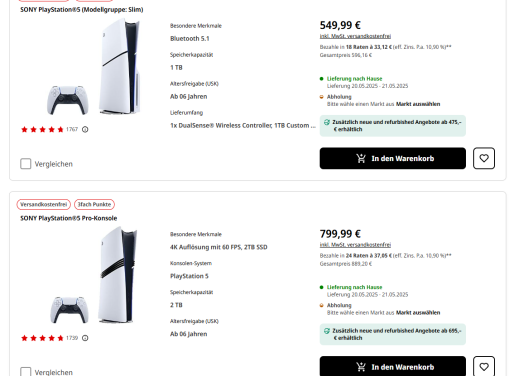The image size is (509, 376).
Task: Open SONY PlayStation 5 Pro-Konsole title
Action: pos(69,218)
